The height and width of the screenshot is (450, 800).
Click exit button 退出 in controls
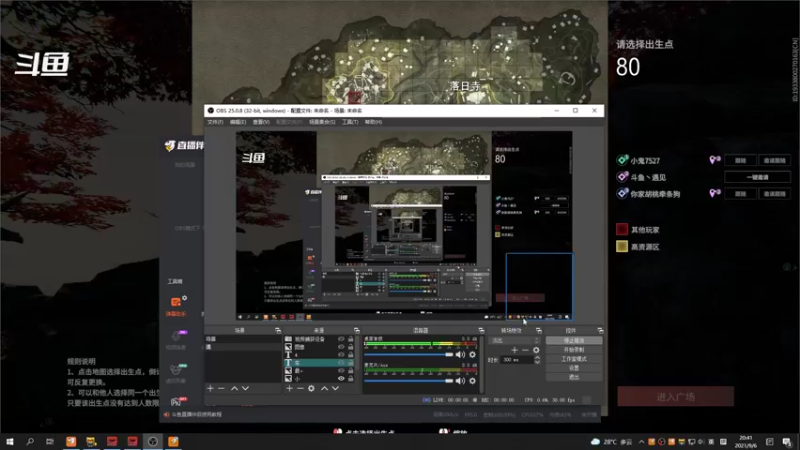coord(574,377)
